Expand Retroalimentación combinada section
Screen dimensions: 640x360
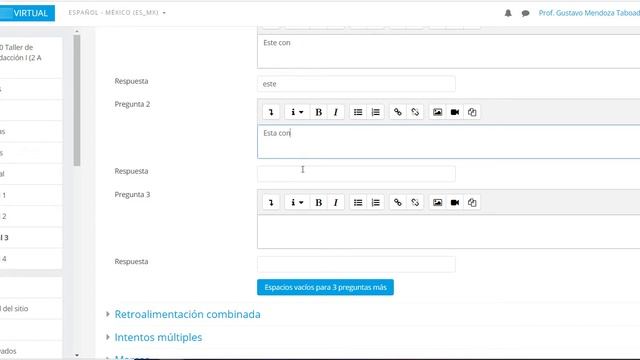point(187,314)
